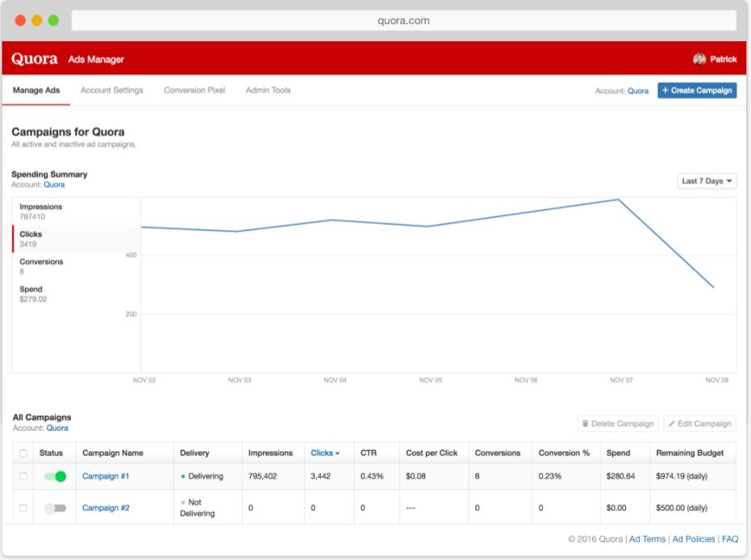Click the Quora account link in top bar
The width and height of the screenshot is (751, 560).
(638, 90)
